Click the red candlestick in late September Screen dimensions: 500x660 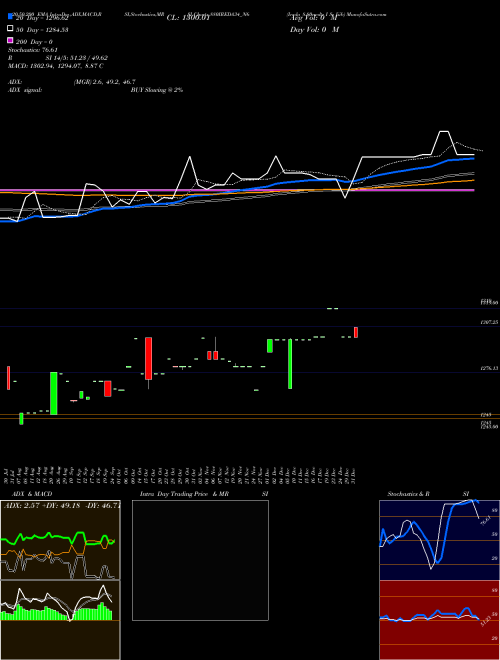(x=108, y=389)
